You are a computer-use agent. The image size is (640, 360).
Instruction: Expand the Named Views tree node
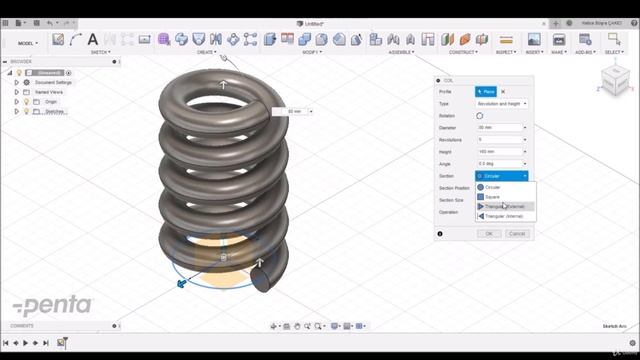point(16,92)
